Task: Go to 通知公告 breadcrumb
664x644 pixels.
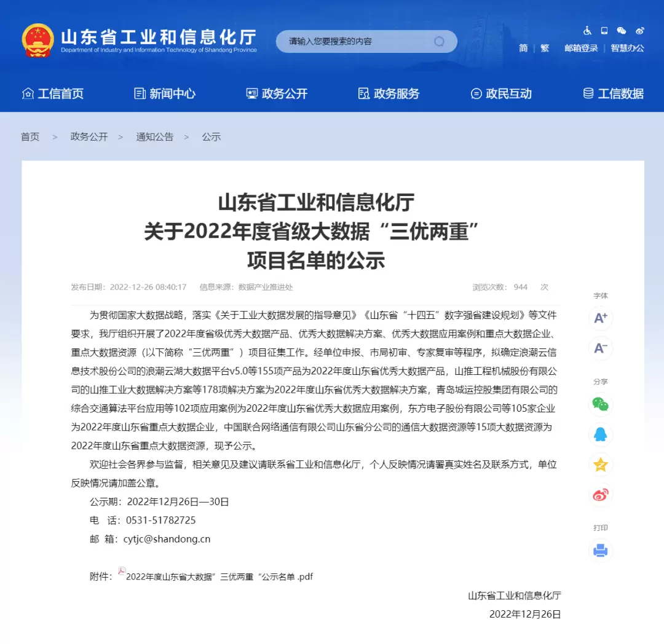Action: click(154, 136)
